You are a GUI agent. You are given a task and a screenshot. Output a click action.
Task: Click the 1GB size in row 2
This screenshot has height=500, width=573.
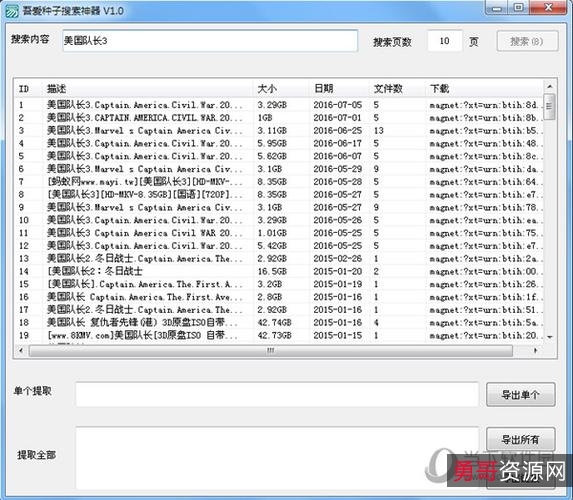click(x=265, y=118)
